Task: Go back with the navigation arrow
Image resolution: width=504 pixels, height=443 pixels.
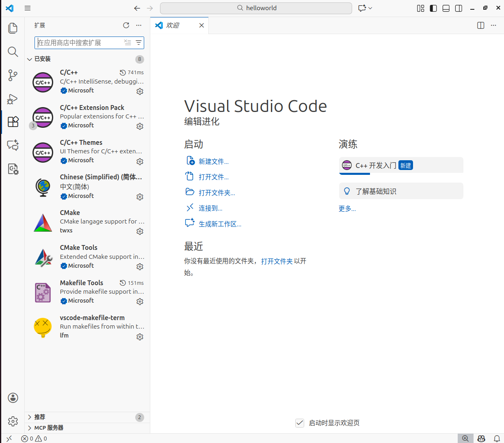Action: point(137,8)
